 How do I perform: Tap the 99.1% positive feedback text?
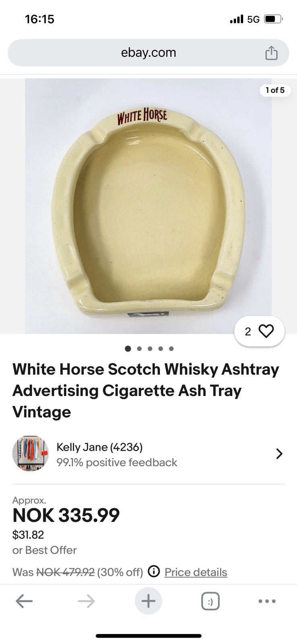click(x=117, y=462)
